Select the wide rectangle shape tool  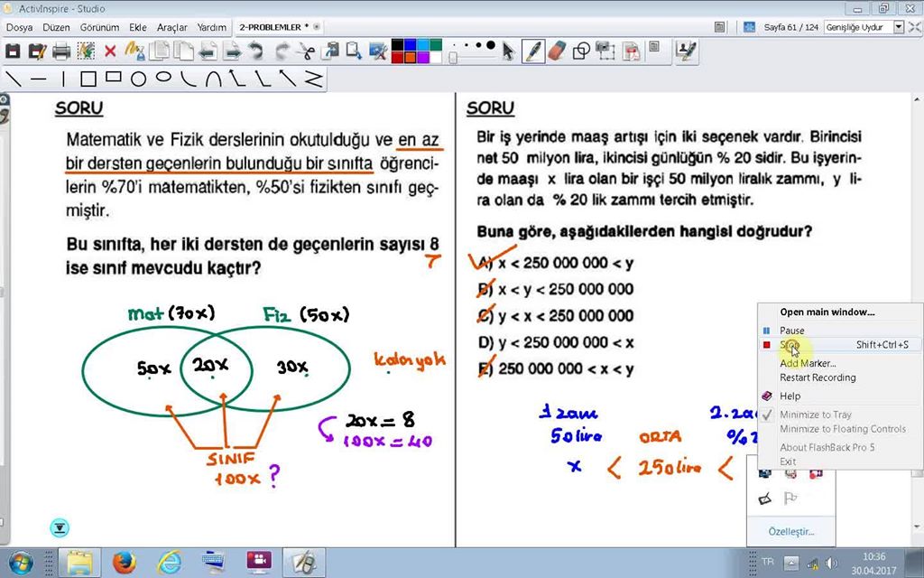(x=113, y=77)
